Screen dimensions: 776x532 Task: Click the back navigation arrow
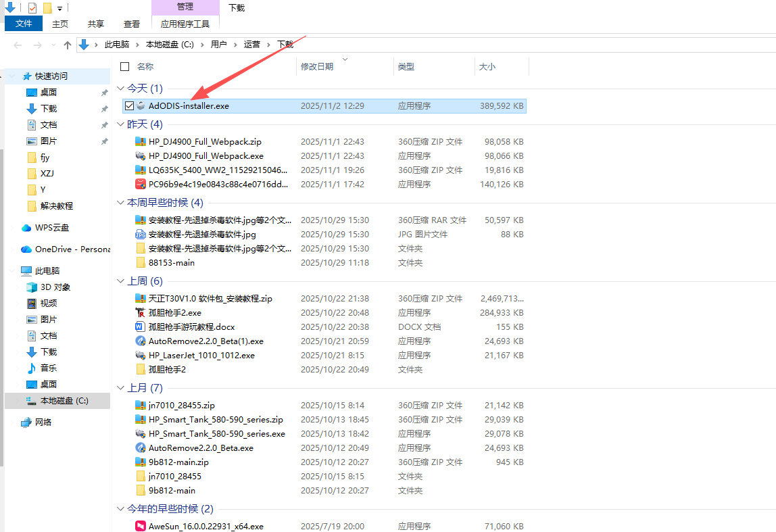click(x=18, y=45)
